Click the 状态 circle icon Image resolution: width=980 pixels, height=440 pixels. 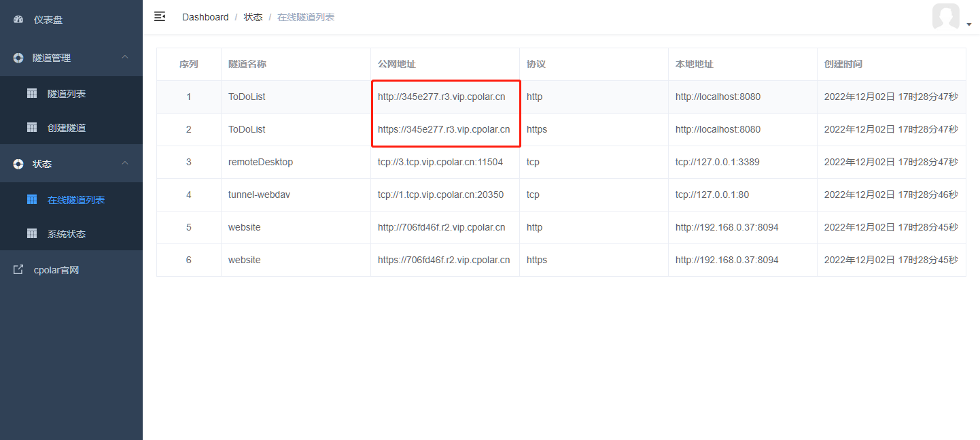tap(18, 164)
